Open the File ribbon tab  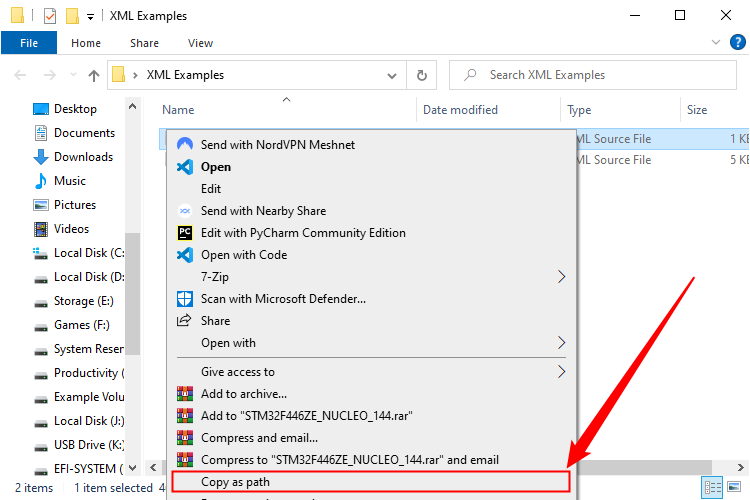[x=29, y=43]
